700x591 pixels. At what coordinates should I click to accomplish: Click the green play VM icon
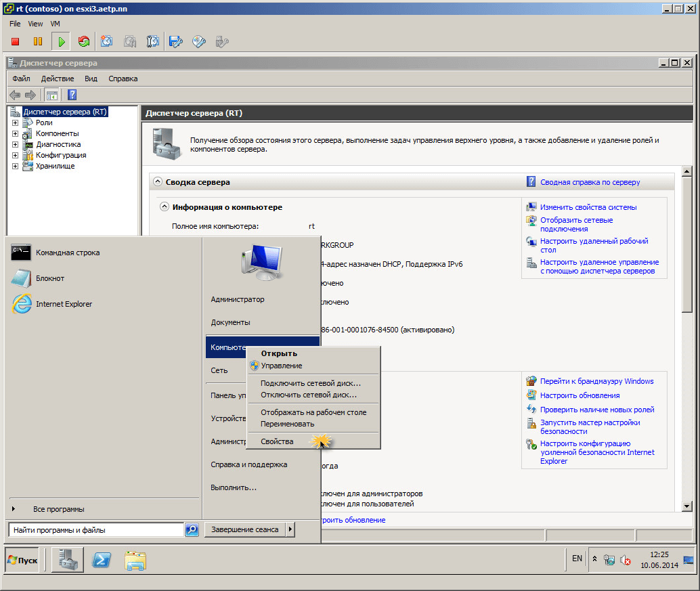61,41
